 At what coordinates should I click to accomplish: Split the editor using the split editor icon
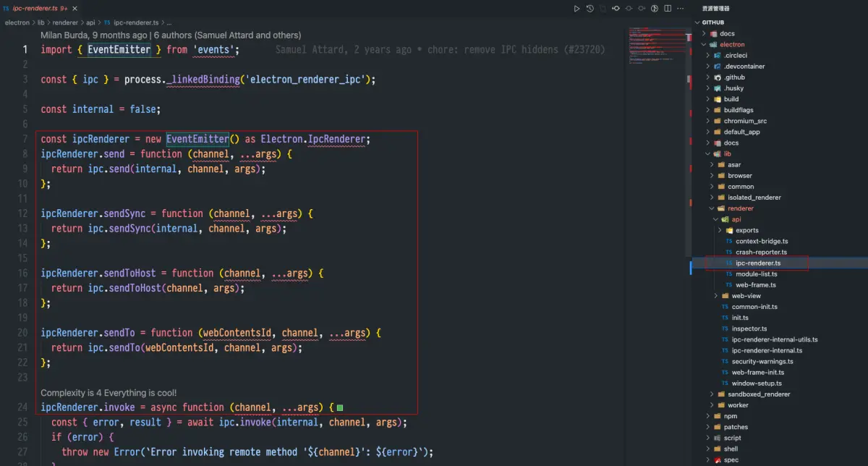[x=667, y=9]
